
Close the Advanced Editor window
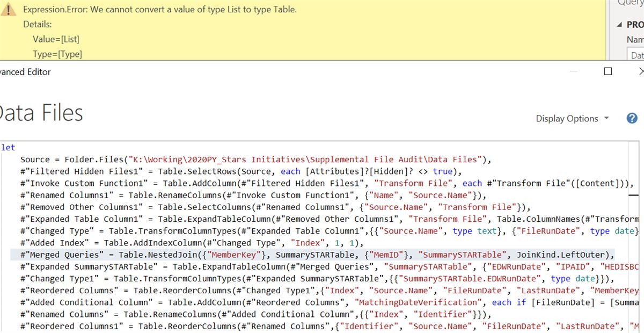pos(640,71)
